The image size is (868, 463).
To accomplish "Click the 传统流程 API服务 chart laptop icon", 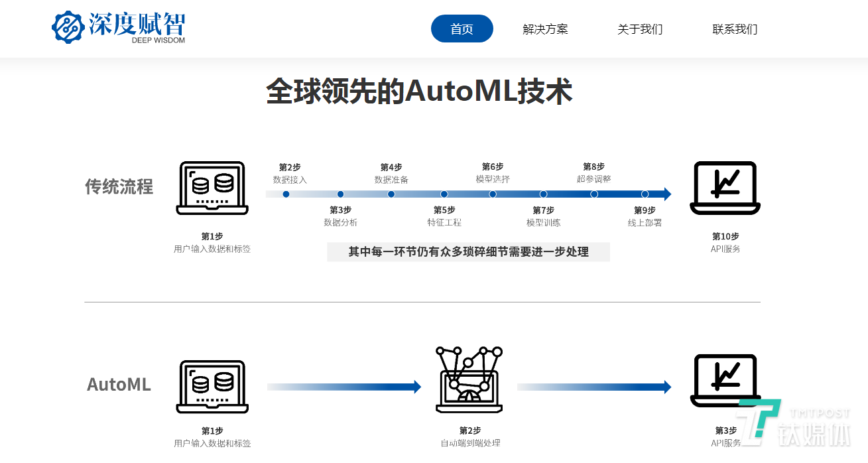I will click(x=725, y=188).
